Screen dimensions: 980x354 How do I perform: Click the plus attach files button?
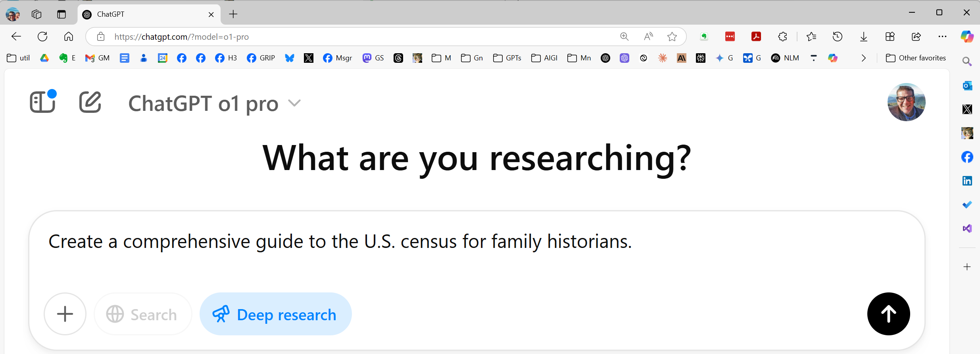point(65,314)
